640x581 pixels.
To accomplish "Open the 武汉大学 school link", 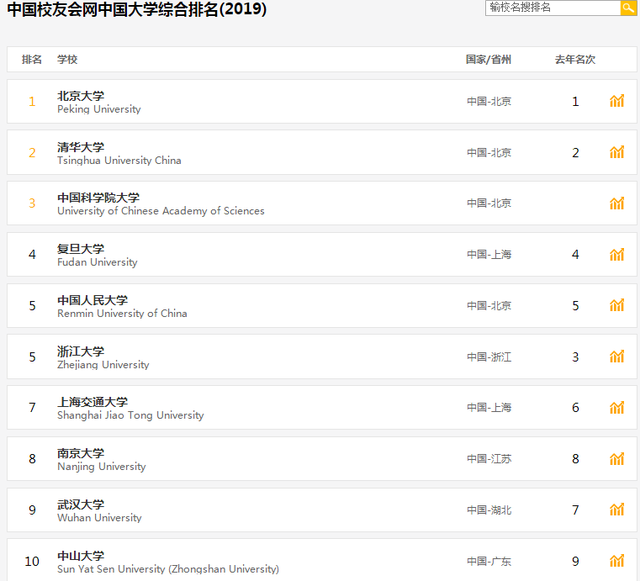I will (81, 505).
